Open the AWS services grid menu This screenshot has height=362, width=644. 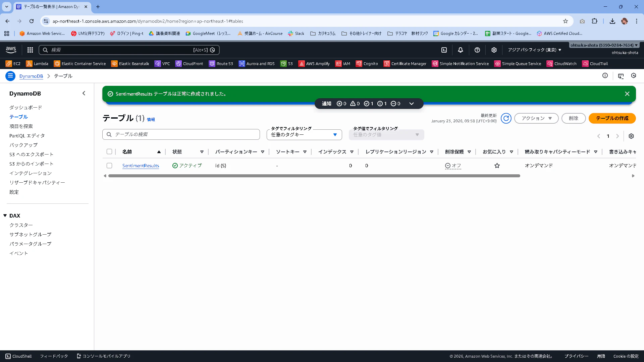pyautogui.click(x=30, y=50)
